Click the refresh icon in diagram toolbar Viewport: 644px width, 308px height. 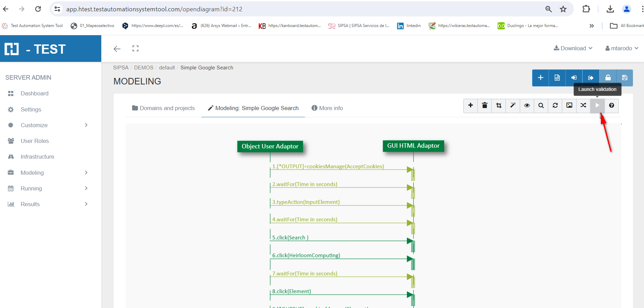coord(555,106)
